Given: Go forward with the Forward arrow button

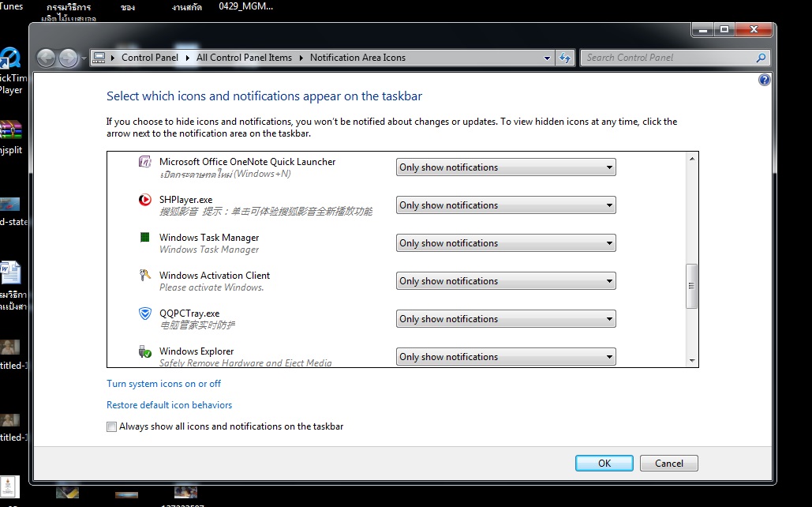Looking at the screenshot, I should (68, 58).
